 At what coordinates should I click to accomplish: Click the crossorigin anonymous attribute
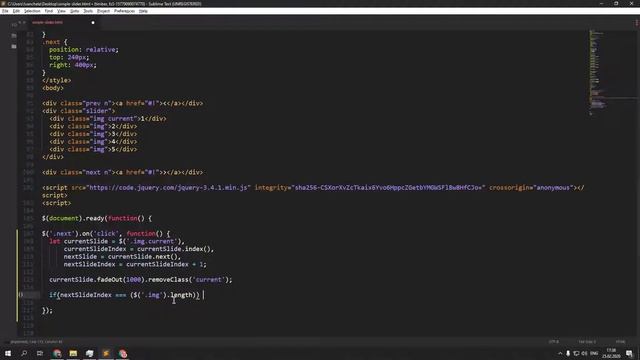[531, 188]
